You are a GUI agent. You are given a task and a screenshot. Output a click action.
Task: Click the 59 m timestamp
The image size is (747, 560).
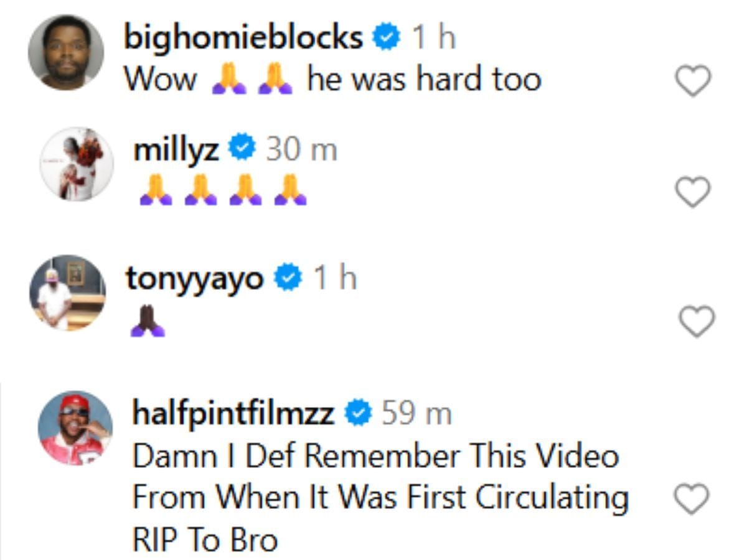(x=416, y=413)
